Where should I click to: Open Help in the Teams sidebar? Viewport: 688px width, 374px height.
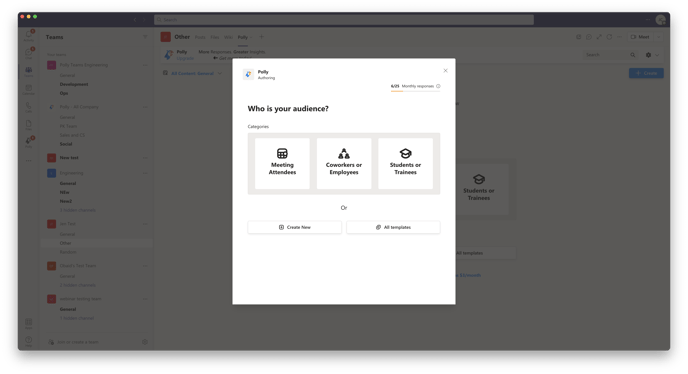tap(29, 341)
